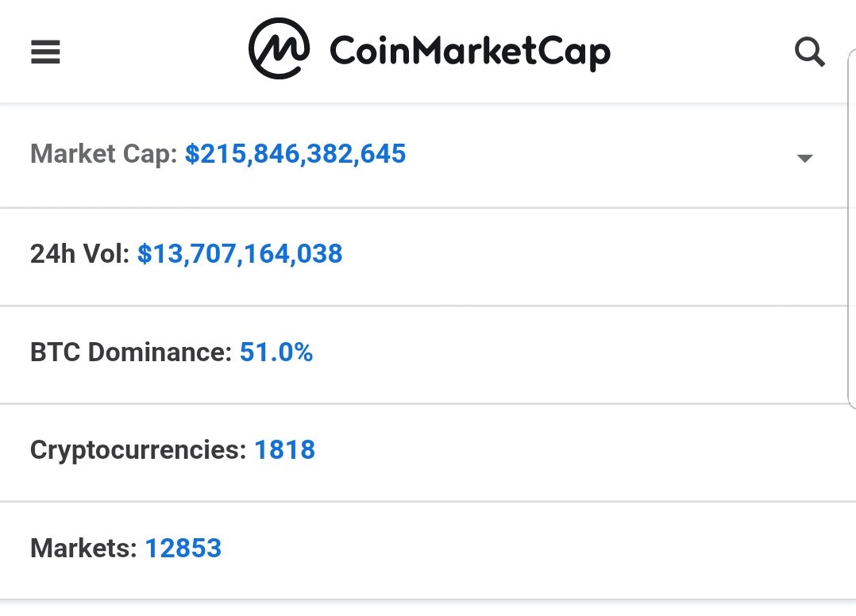
Task: Open the $13,707,164,038 volume value
Action: (x=240, y=254)
